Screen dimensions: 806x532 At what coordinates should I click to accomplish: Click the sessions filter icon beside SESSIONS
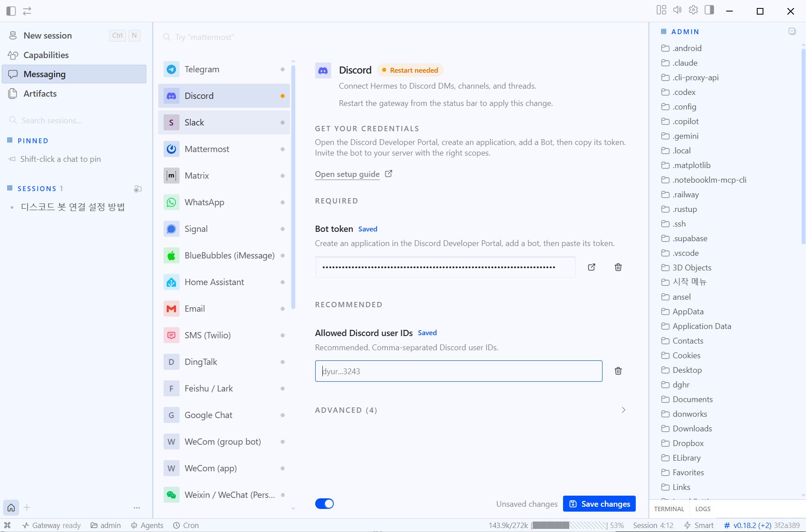point(138,189)
